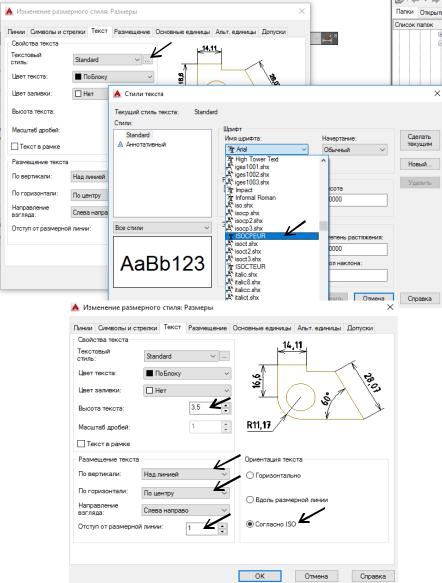Expand Направление взгляда dropdown in lower dialog
This screenshot has width=442, height=583.
point(185,510)
